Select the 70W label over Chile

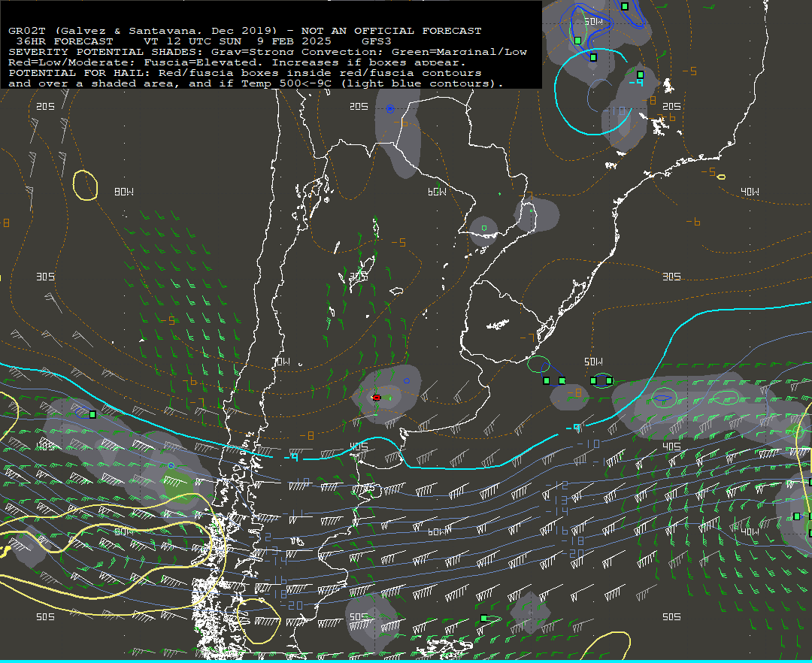pyautogui.click(x=281, y=362)
